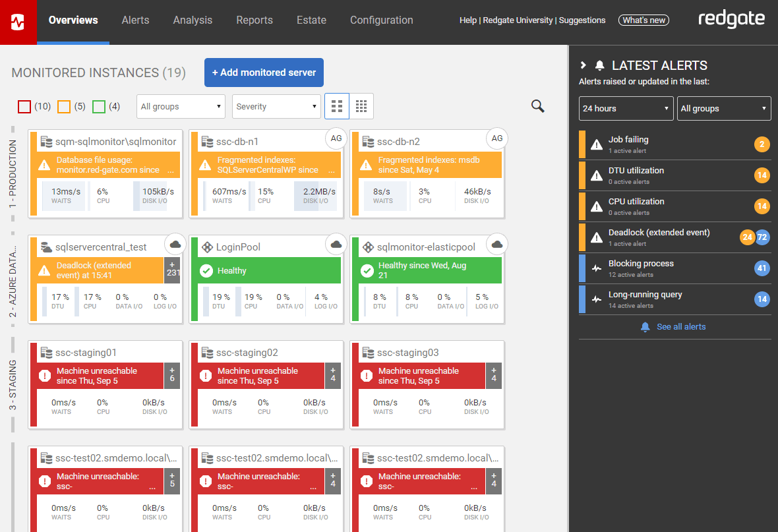Toggle the orange severity filter checkbox (5)
Screen dimensions: 778x532
click(x=64, y=105)
